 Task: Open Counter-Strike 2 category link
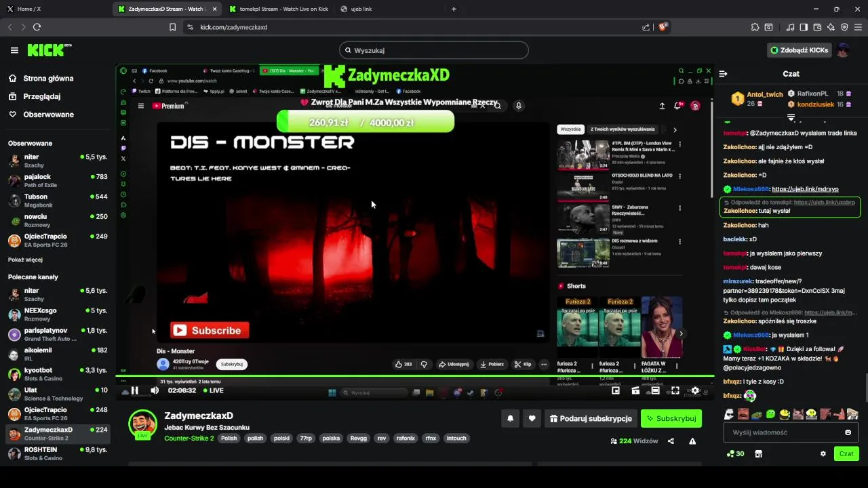[189, 439]
